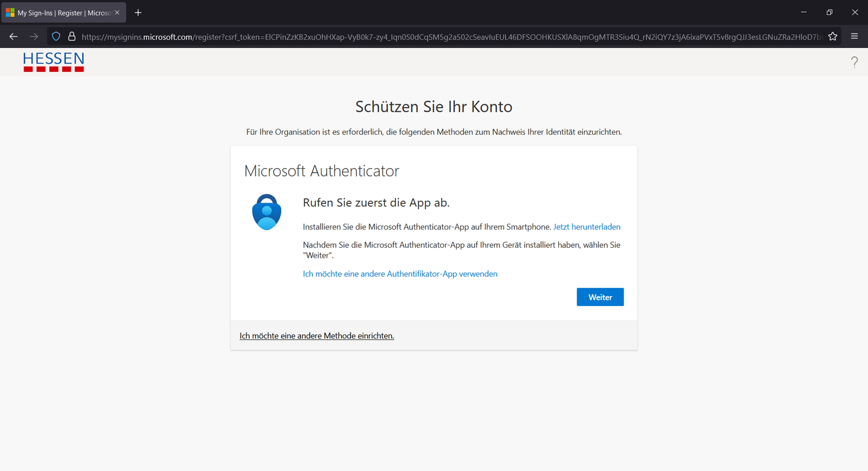Screen dimensions: 868x471
Task: Click the browser back arrow
Action: click(14, 36)
